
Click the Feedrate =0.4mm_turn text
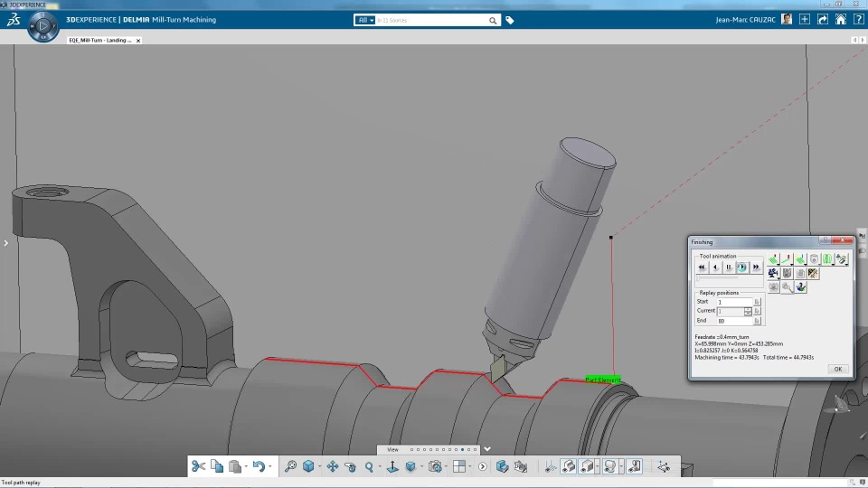(722, 337)
